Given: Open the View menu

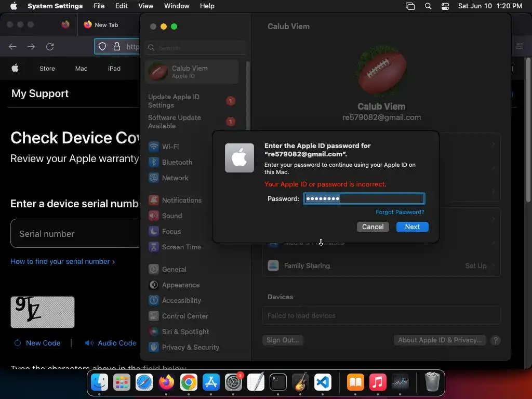Looking at the screenshot, I should [x=145, y=6].
